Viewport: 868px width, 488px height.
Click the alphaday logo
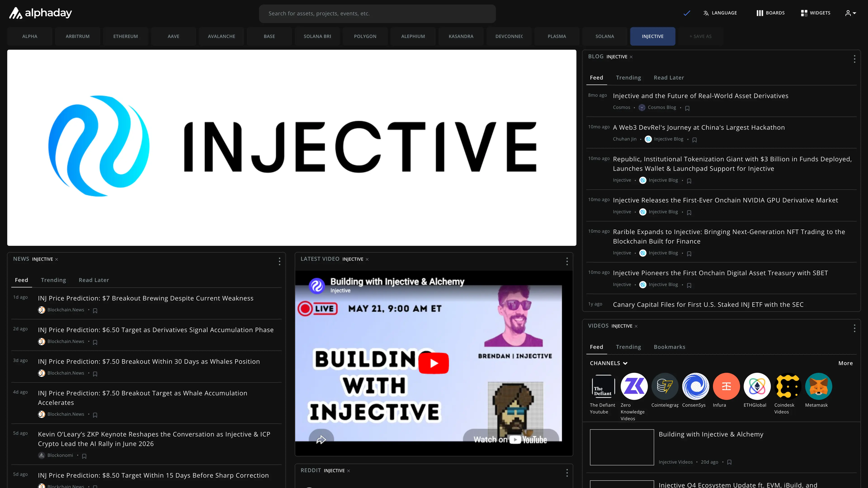[40, 13]
